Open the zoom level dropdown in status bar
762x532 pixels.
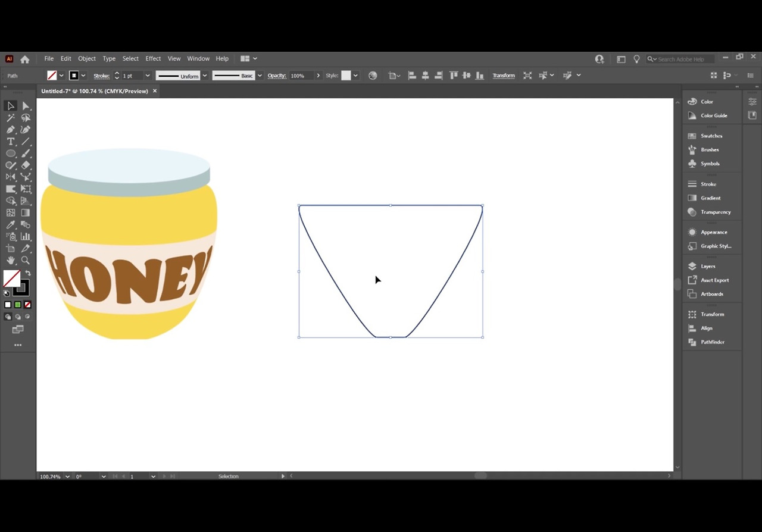click(67, 477)
